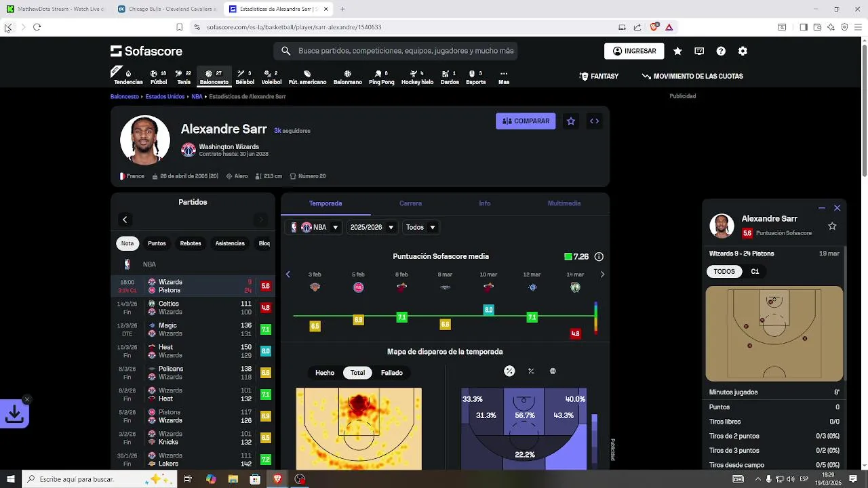Open the Todos filter dropdown
The height and width of the screenshot is (488, 868).
pyautogui.click(x=420, y=227)
